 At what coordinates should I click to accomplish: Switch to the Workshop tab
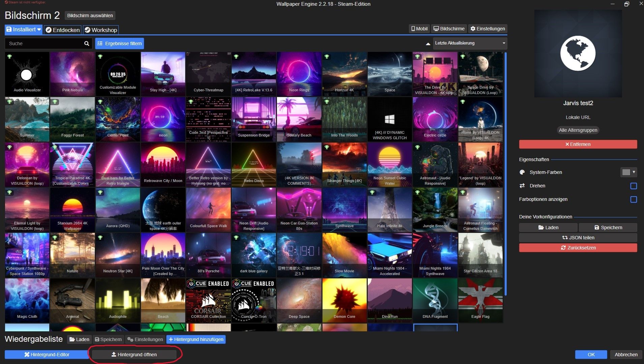(101, 30)
